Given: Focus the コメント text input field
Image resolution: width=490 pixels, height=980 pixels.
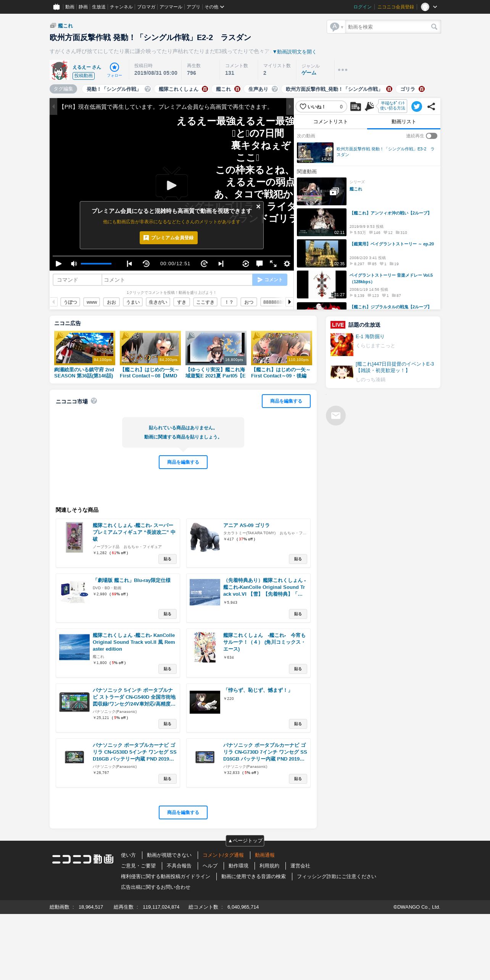Looking at the screenshot, I should (x=177, y=280).
